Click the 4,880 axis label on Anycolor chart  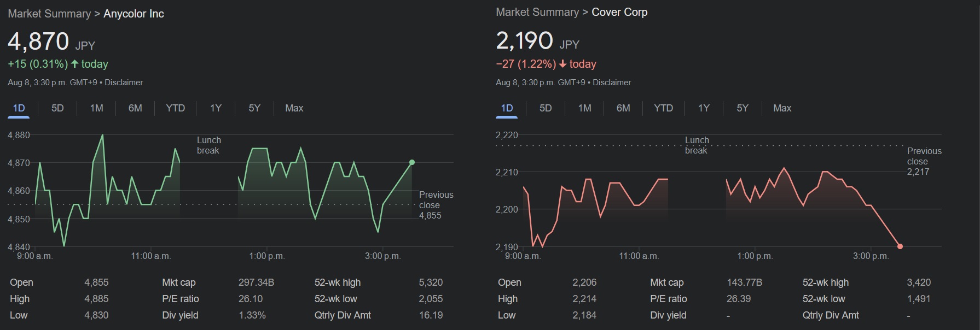click(19, 135)
